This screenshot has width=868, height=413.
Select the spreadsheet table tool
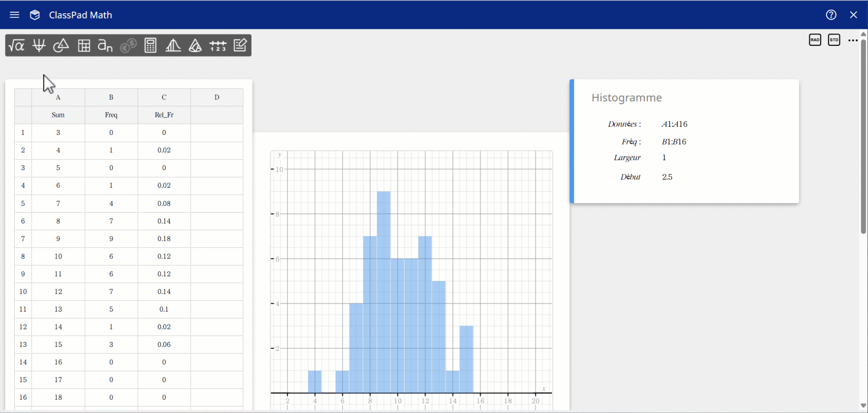(84, 45)
